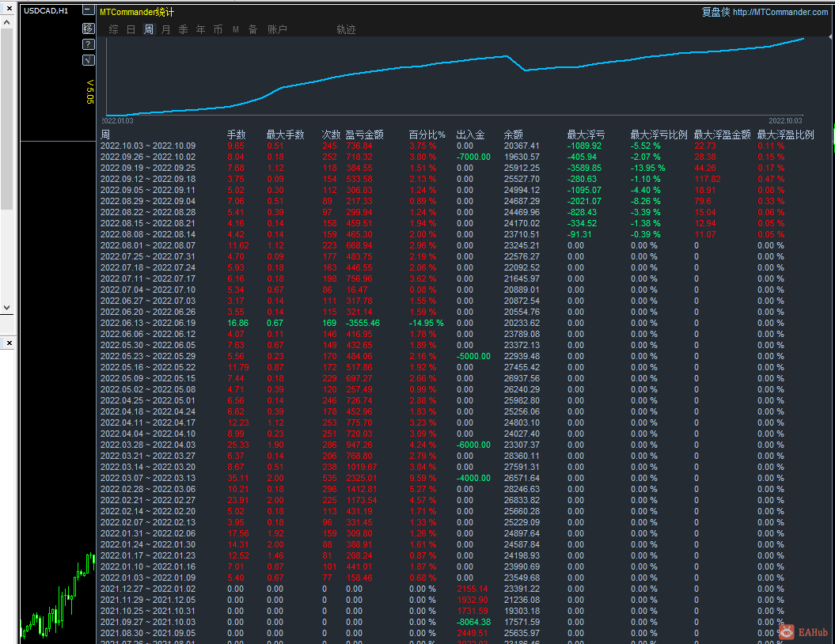The height and width of the screenshot is (644, 835).
Task: Close the upper left panel with X
Action: pyautogui.click(x=9, y=9)
